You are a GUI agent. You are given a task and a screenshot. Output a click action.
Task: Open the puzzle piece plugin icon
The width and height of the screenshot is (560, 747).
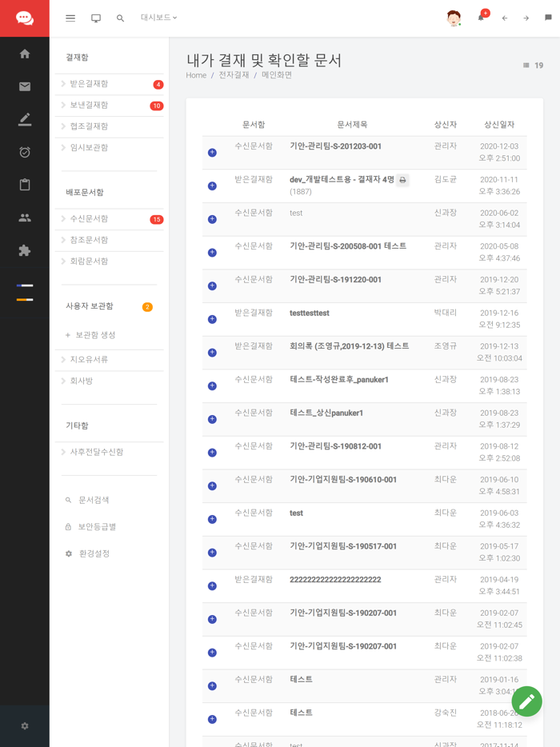(25, 250)
